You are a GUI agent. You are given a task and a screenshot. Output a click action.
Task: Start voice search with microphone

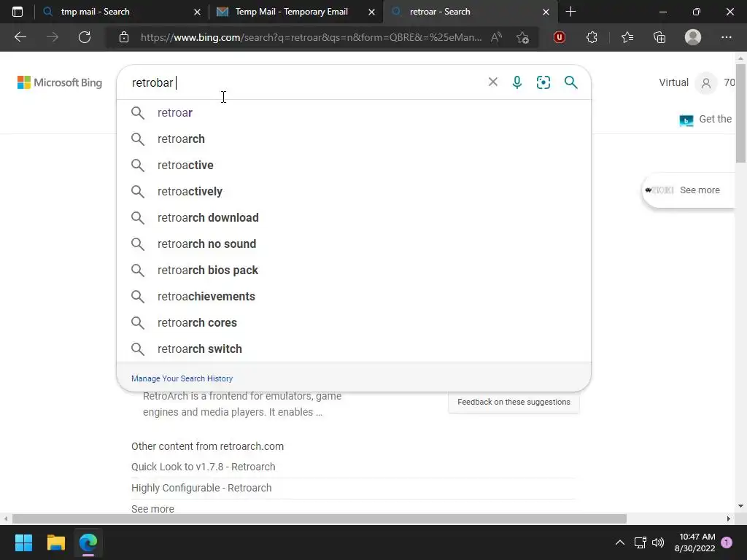pyautogui.click(x=517, y=82)
